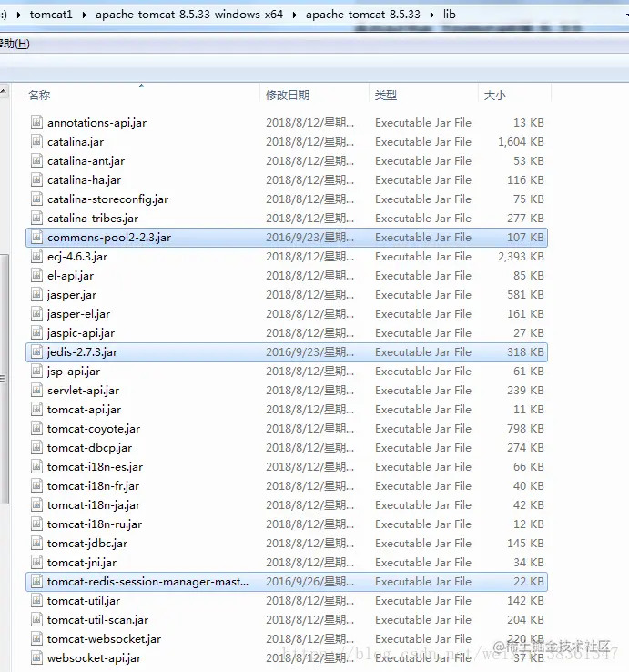Click the 2016/9/23 date of commons-pool2-2.3.jar

309,238
